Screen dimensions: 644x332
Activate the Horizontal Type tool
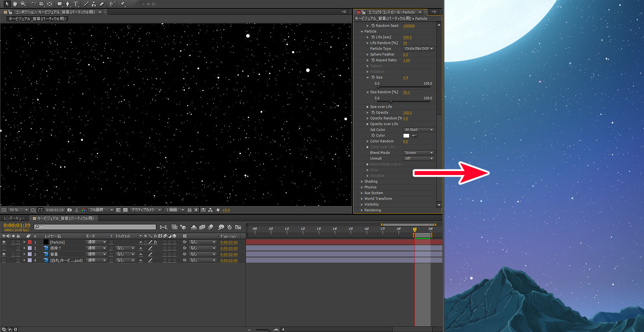[x=76, y=4]
